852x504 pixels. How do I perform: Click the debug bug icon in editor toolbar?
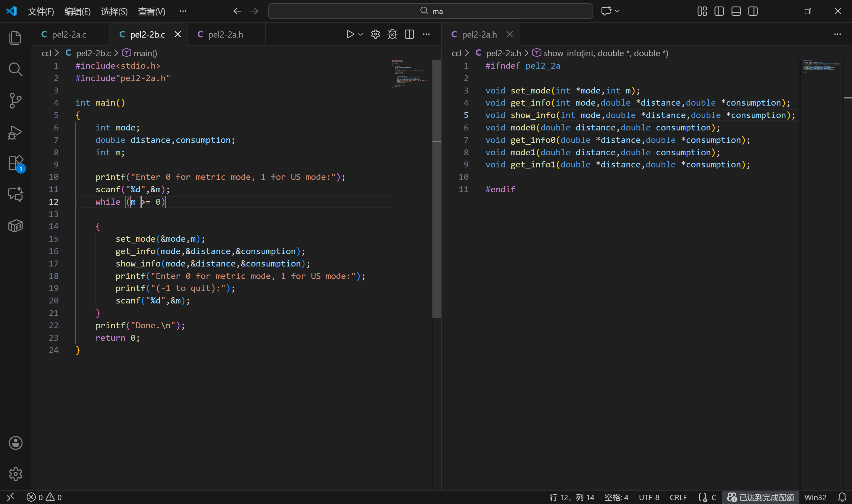point(392,34)
